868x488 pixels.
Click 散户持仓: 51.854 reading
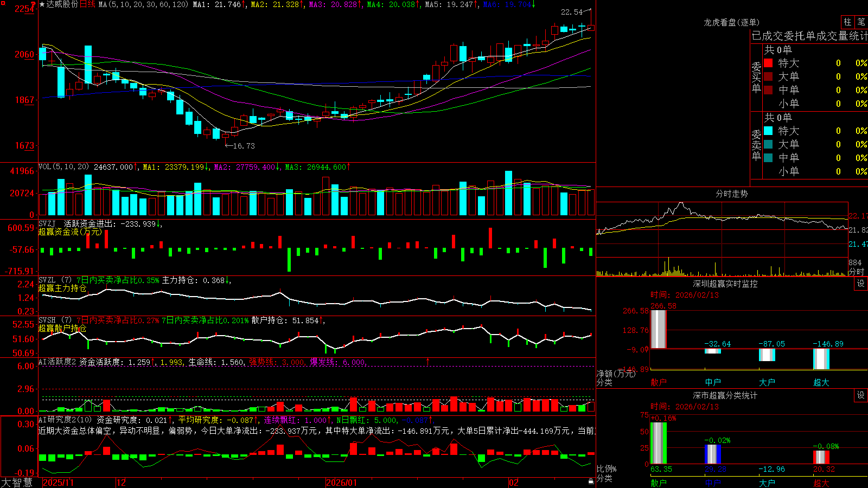coord(285,320)
